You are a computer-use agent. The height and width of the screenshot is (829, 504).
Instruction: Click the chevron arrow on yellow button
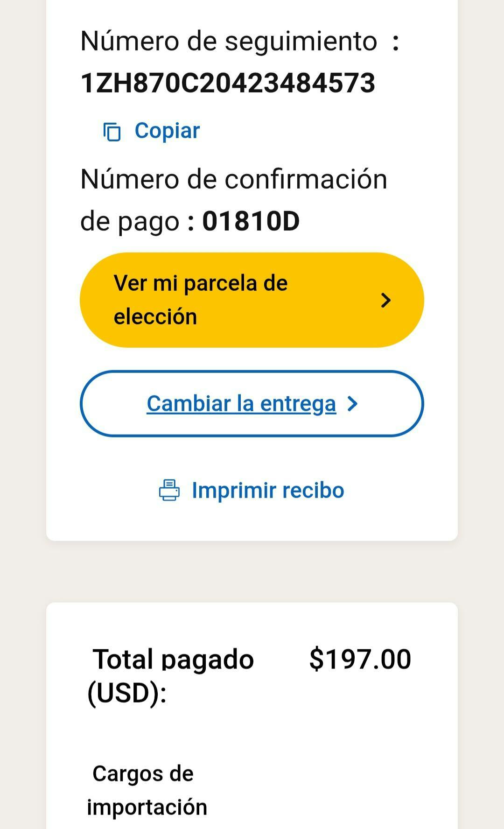click(385, 300)
